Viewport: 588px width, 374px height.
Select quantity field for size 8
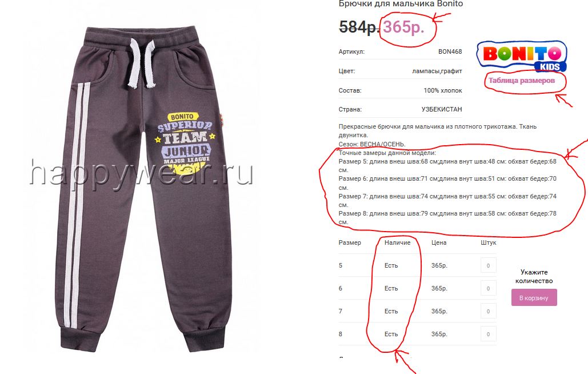(488, 334)
